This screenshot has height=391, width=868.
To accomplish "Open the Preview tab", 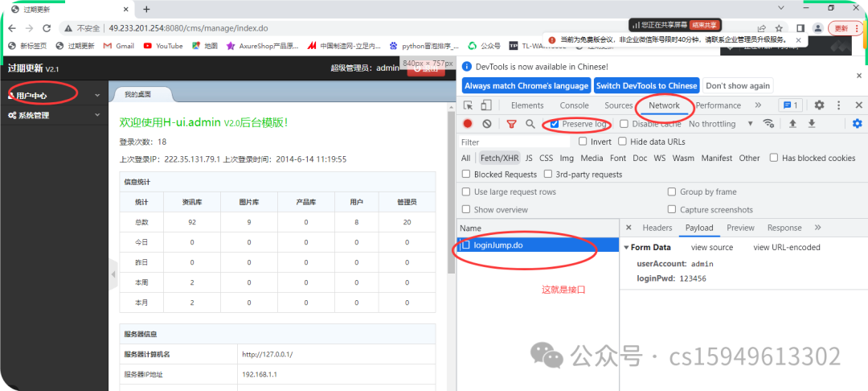I will click(x=740, y=228).
